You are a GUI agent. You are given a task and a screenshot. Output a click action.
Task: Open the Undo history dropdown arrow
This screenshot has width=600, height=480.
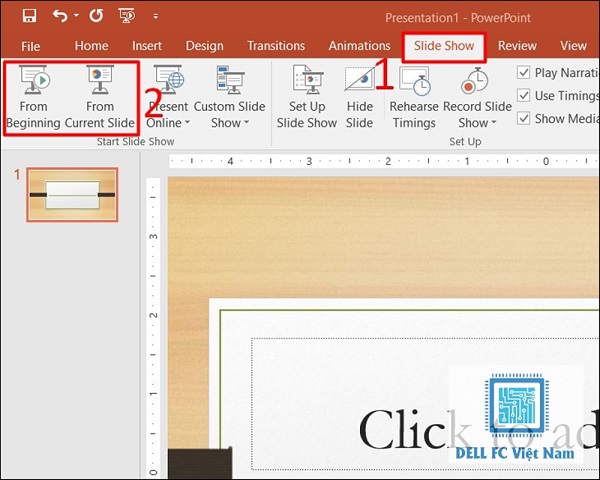(x=76, y=16)
